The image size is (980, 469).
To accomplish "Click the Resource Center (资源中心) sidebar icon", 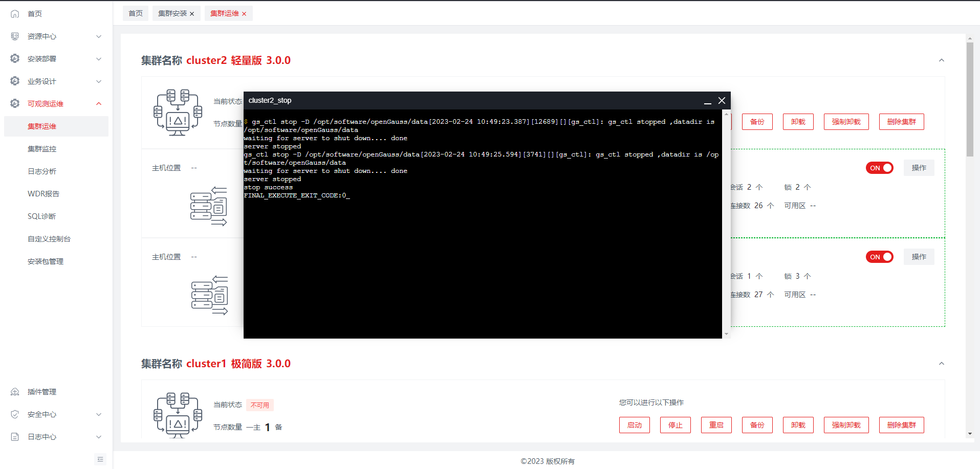I will tap(15, 36).
